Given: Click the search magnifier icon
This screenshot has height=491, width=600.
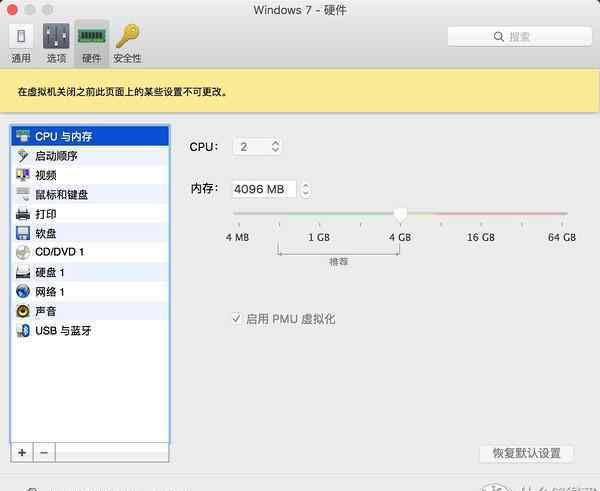Looking at the screenshot, I should click(499, 36).
